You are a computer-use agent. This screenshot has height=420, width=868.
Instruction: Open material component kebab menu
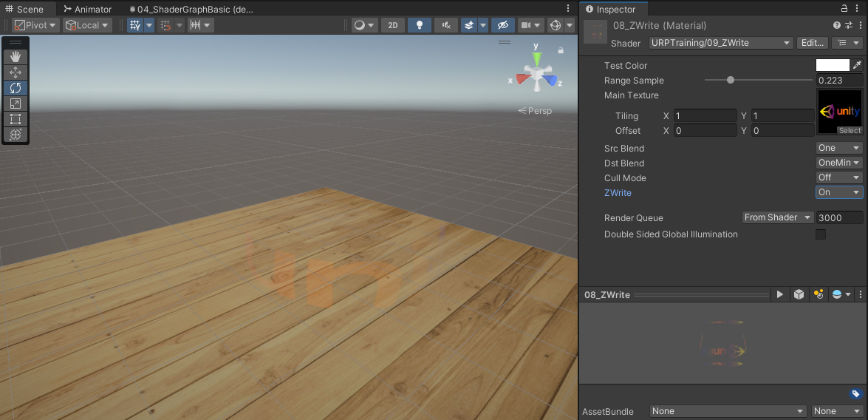(861, 25)
